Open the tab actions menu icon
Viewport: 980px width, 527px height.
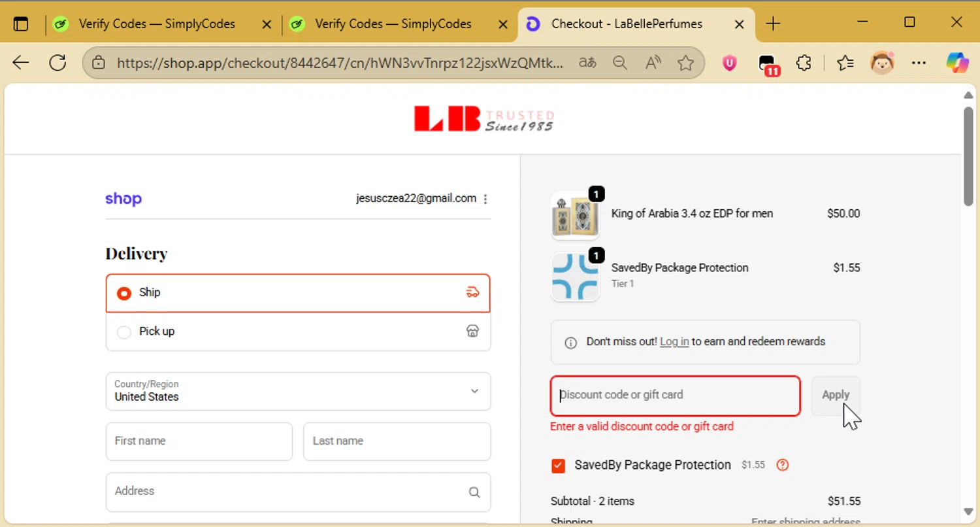(21, 24)
